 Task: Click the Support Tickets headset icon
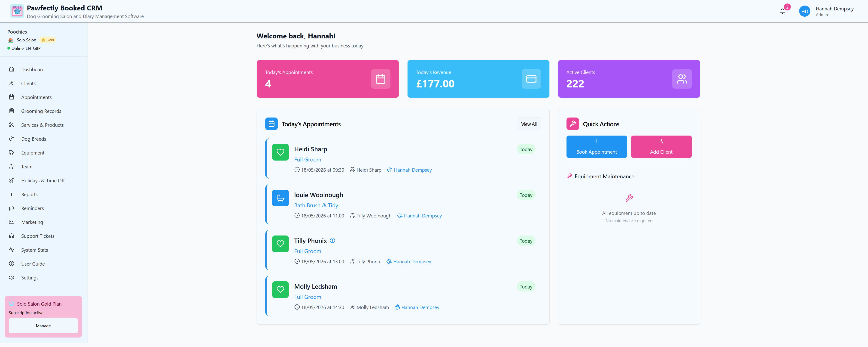coord(12,236)
